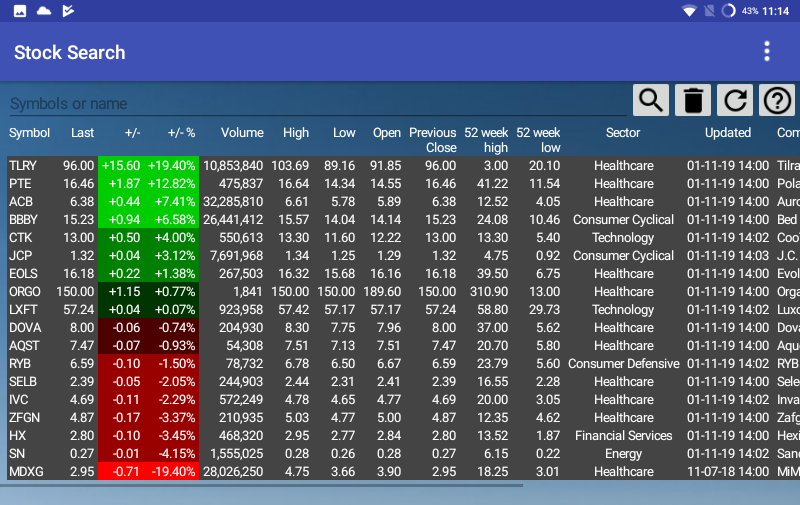
Task: Select the IVC symbol cell
Action: [18, 399]
